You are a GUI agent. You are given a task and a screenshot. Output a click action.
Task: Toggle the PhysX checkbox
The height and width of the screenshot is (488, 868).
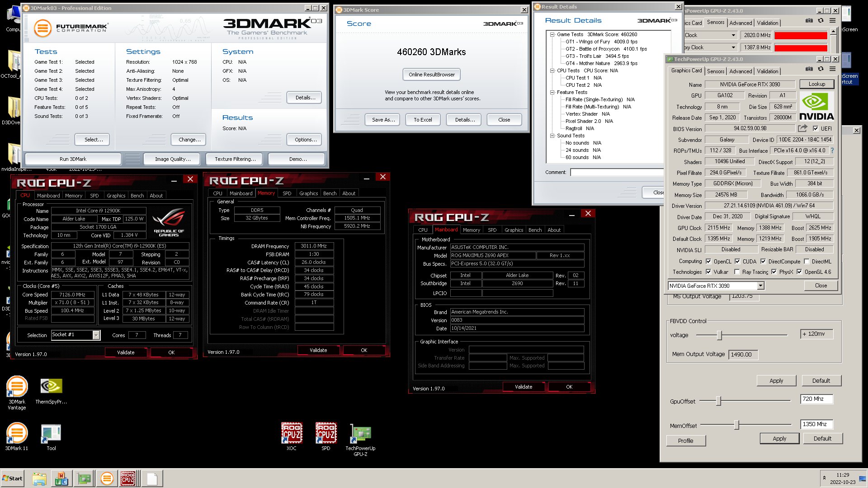click(x=774, y=272)
